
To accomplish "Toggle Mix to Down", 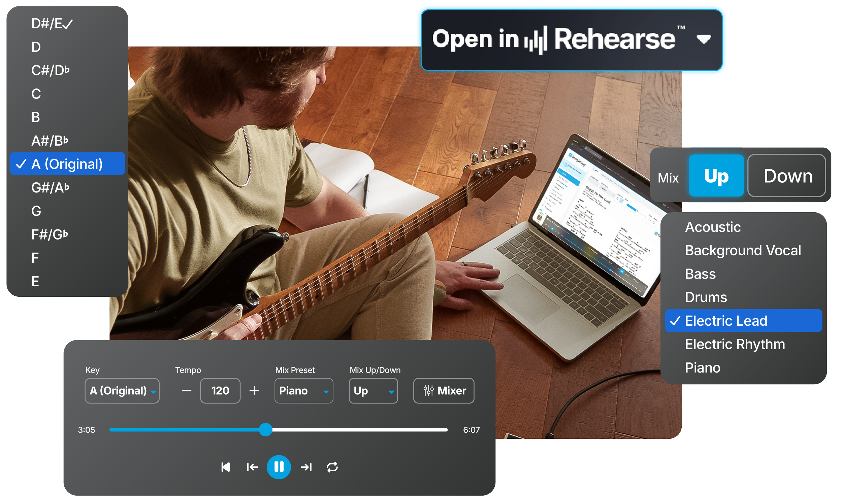I will tap(787, 176).
